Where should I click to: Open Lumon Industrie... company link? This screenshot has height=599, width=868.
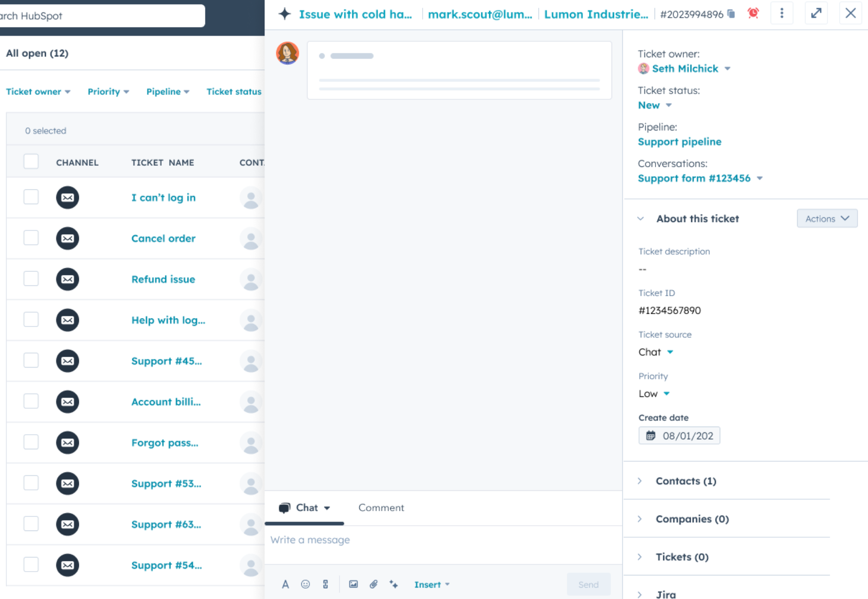[596, 14]
